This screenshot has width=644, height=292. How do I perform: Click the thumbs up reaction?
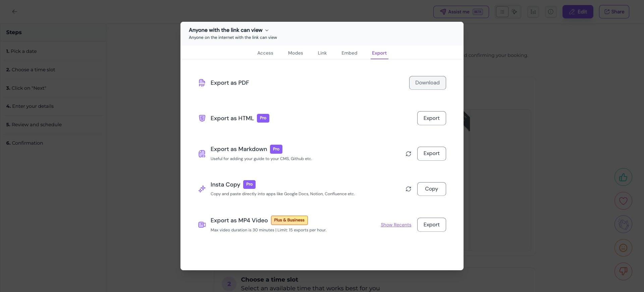coord(623,177)
